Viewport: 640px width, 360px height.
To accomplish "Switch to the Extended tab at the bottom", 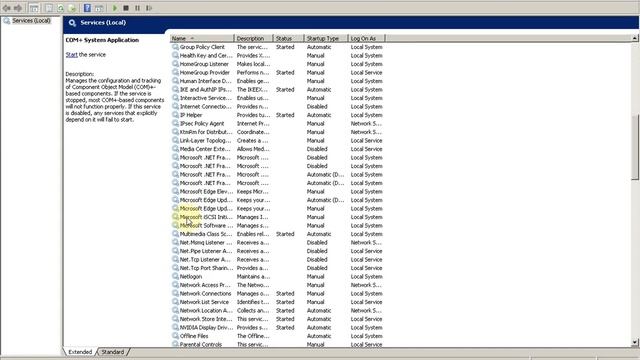I will [80, 352].
